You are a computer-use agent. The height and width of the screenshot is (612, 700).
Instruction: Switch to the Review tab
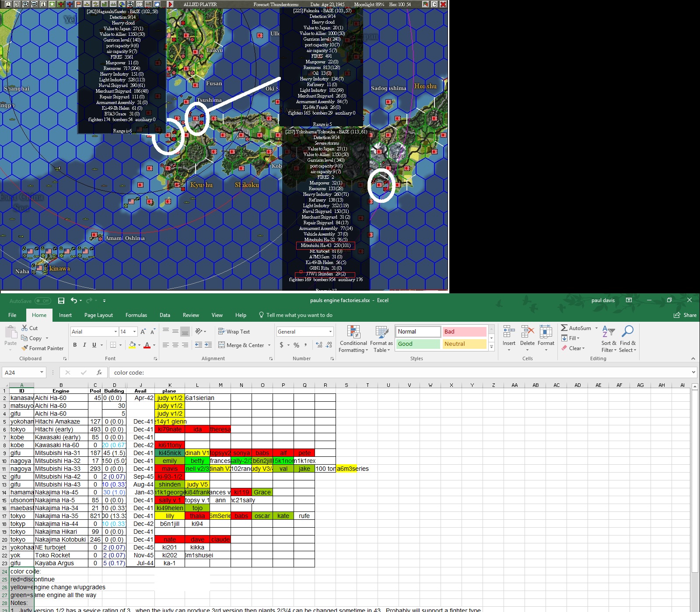[191, 315]
